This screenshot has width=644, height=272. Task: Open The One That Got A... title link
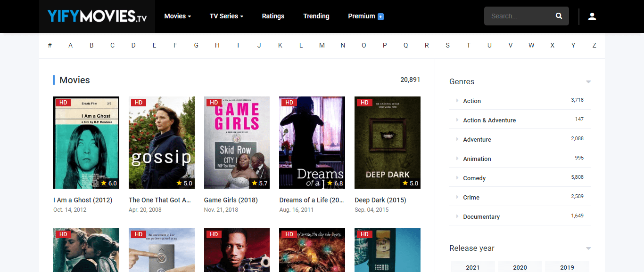(160, 200)
